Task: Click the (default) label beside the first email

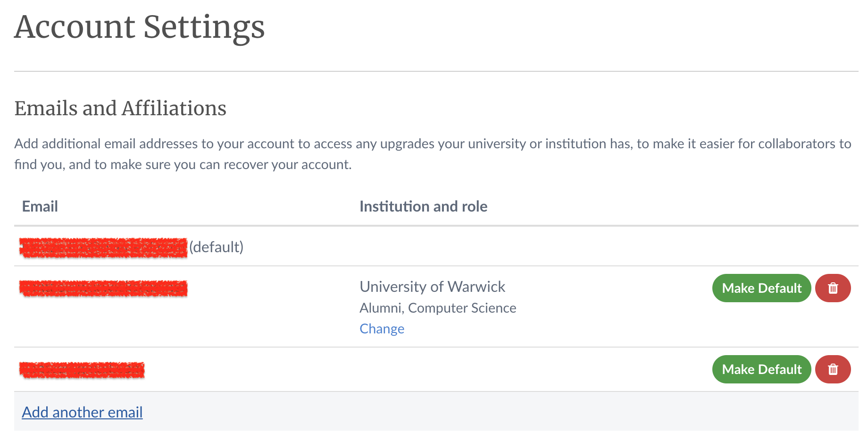Action: [x=216, y=247]
